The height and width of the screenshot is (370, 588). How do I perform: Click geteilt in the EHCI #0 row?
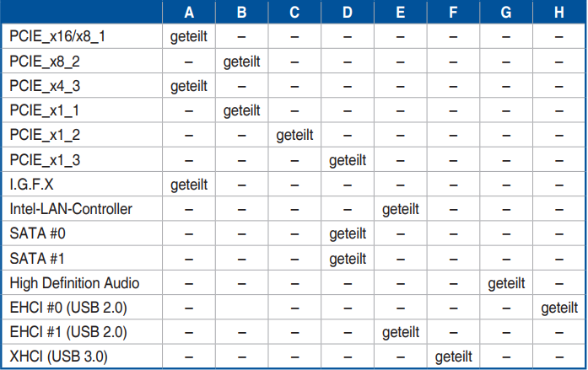click(559, 308)
